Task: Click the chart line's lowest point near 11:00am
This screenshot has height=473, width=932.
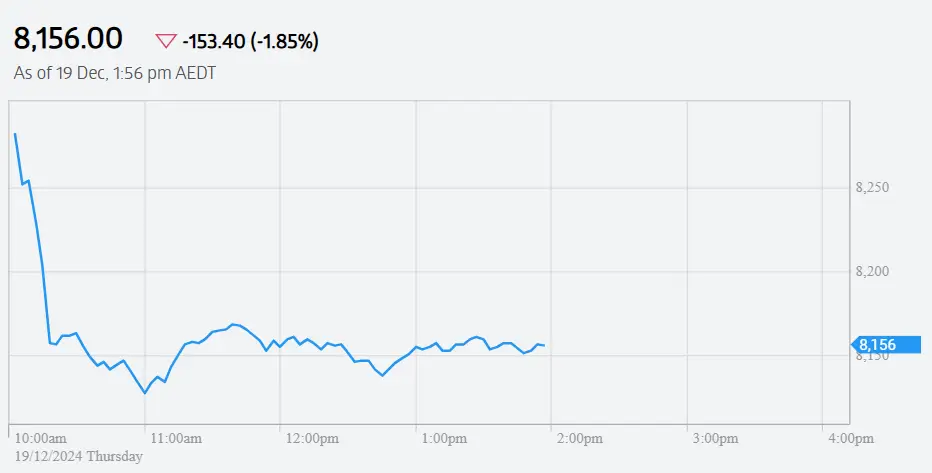Action: [145, 393]
